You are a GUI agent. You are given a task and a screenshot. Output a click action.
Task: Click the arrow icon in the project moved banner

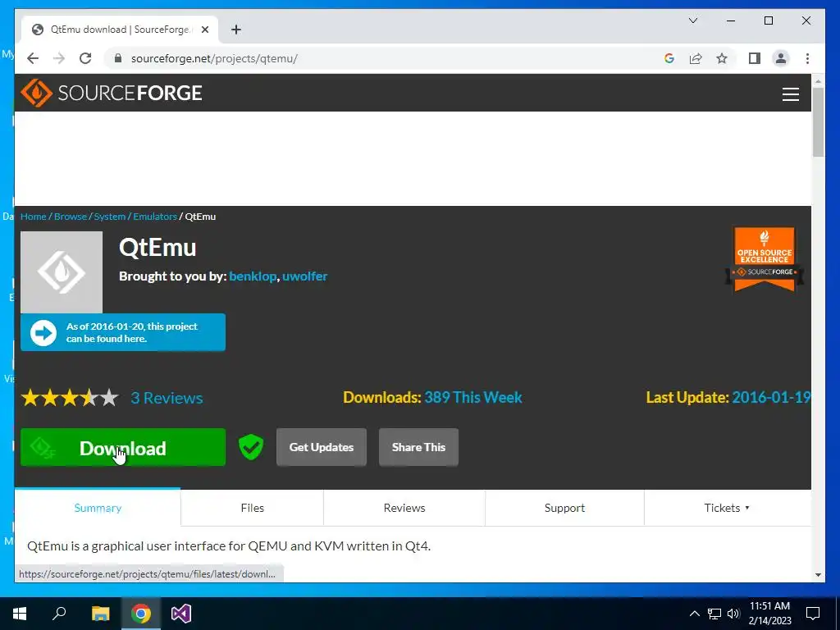pyautogui.click(x=43, y=333)
